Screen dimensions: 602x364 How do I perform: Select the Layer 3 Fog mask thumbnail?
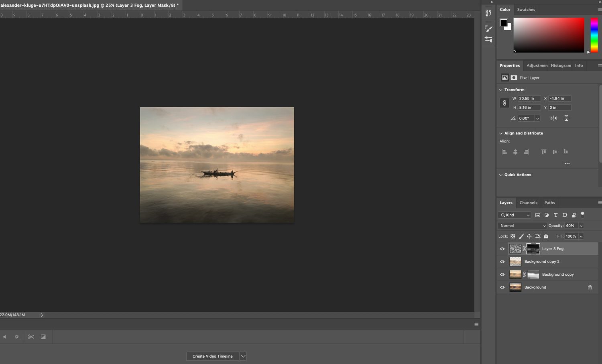[x=533, y=249]
